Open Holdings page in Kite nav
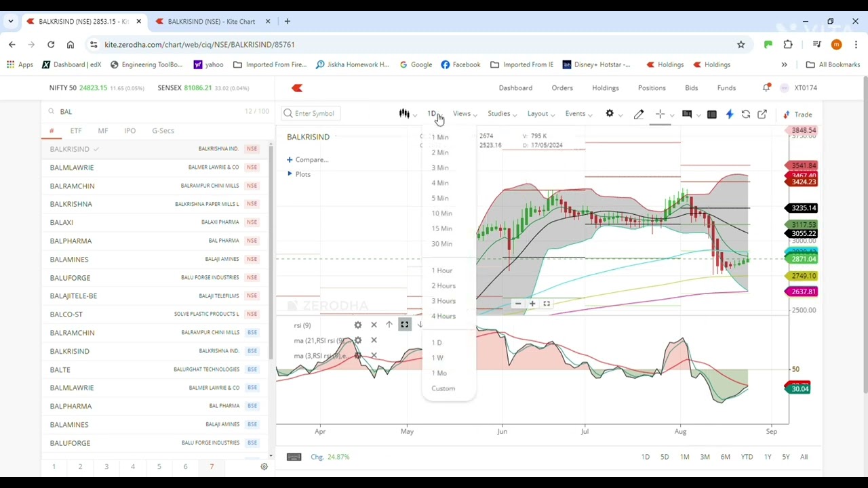The height and width of the screenshot is (488, 868). pyautogui.click(x=606, y=87)
